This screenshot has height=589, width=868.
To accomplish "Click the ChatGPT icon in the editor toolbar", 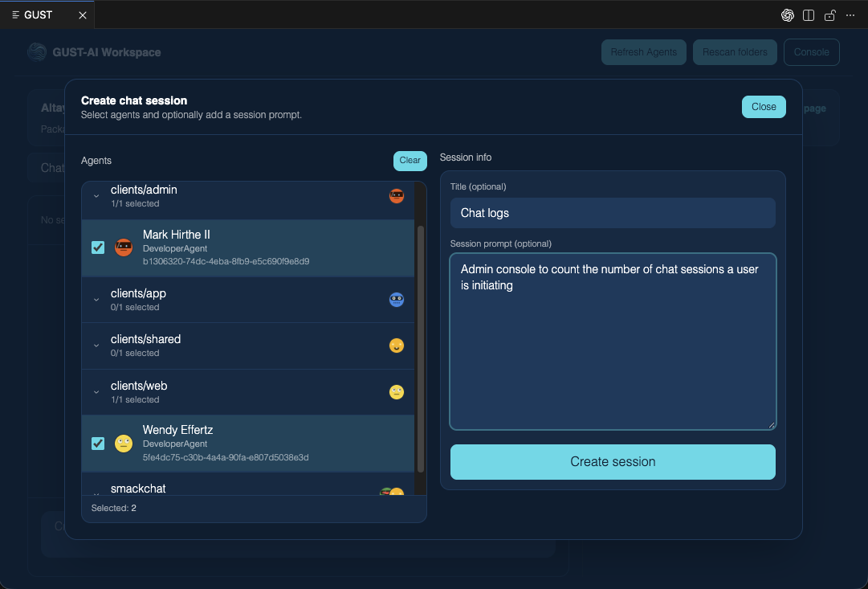I will 788,15.
